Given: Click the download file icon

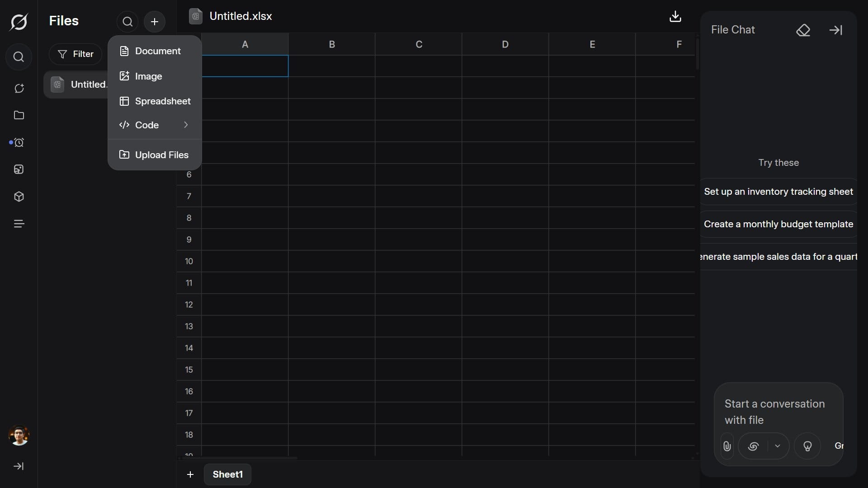Looking at the screenshot, I should coord(675,17).
